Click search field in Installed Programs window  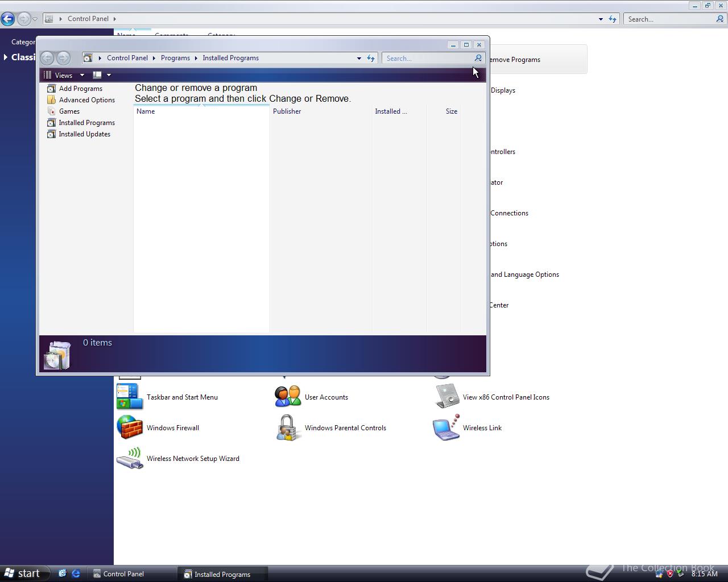coord(428,58)
